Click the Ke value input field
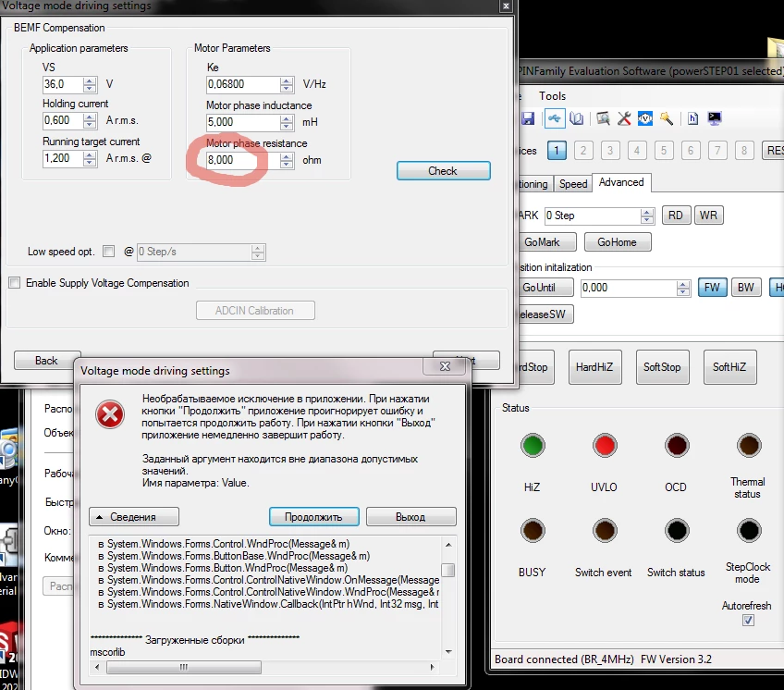 tap(242, 84)
